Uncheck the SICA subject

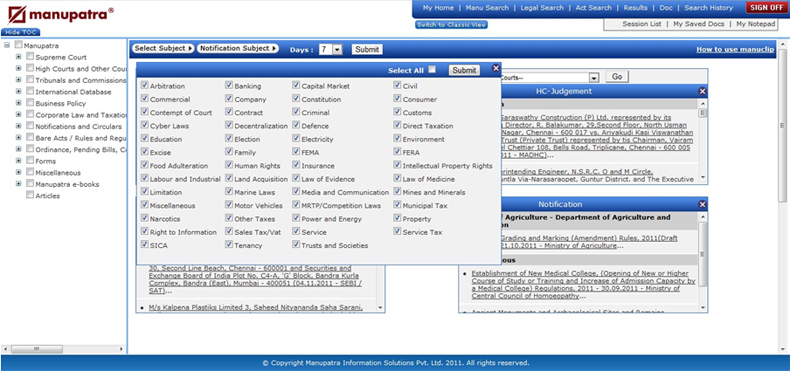(145, 244)
